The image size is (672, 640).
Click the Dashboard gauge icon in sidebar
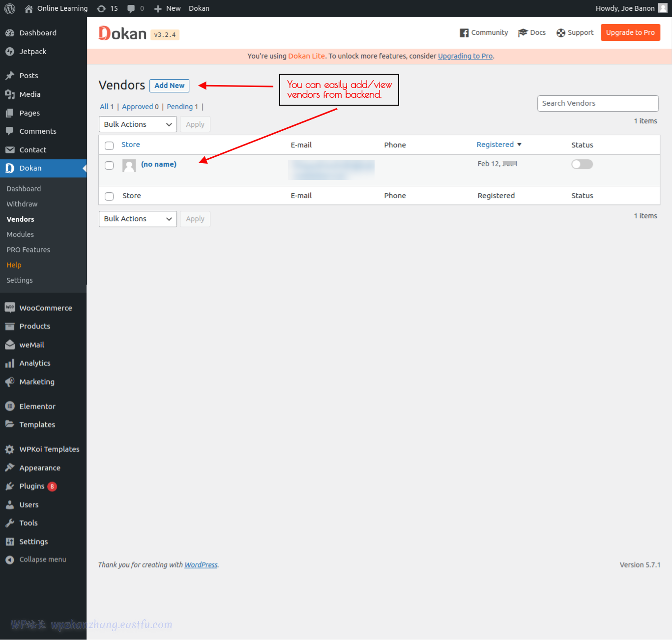pos(10,33)
